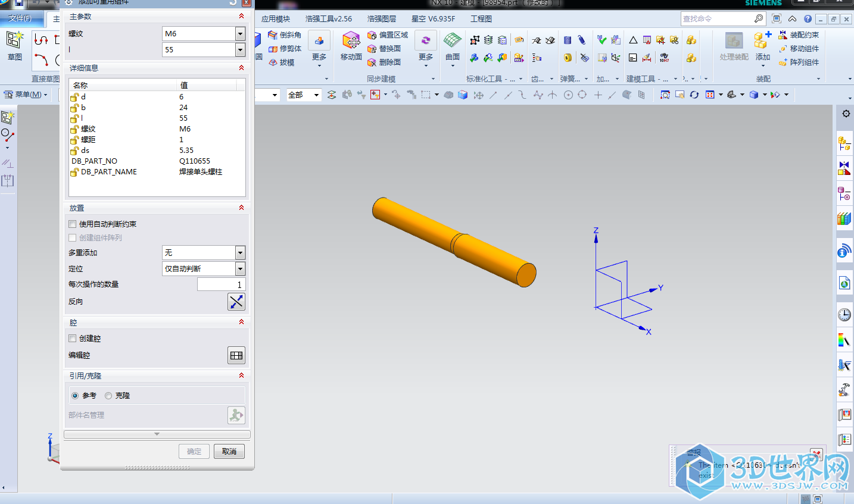Open the 菜单(M) menu
This screenshot has height=504, width=854.
[x=25, y=95]
